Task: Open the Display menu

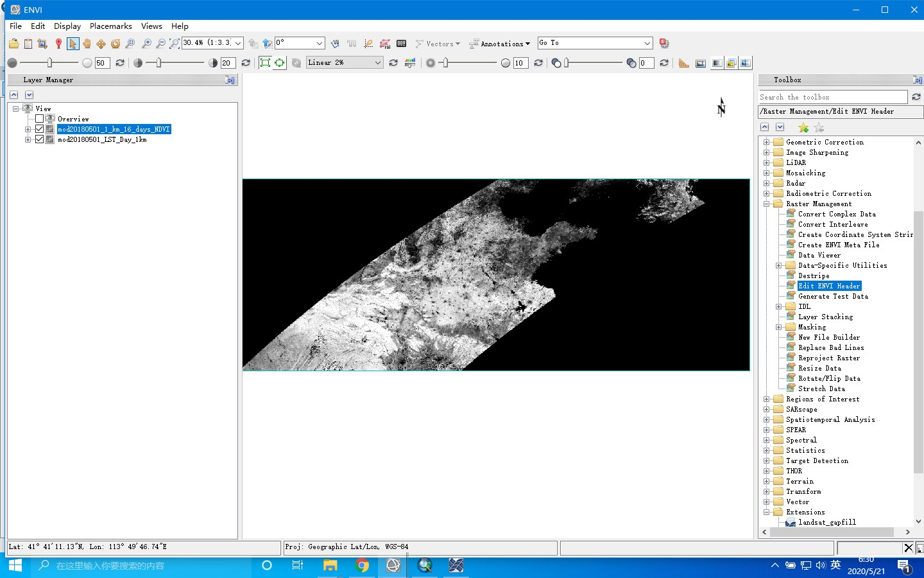Action: tap(67, 26)
